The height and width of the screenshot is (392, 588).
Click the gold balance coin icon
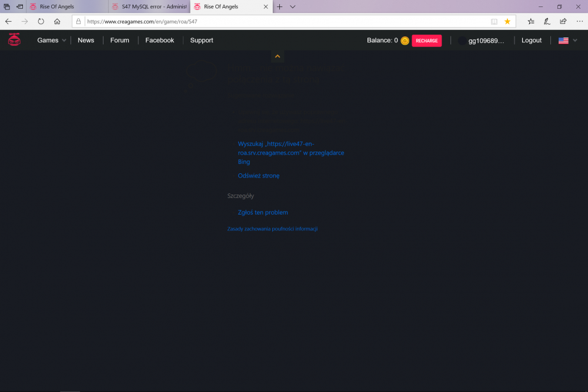click(x=405, y=41)
